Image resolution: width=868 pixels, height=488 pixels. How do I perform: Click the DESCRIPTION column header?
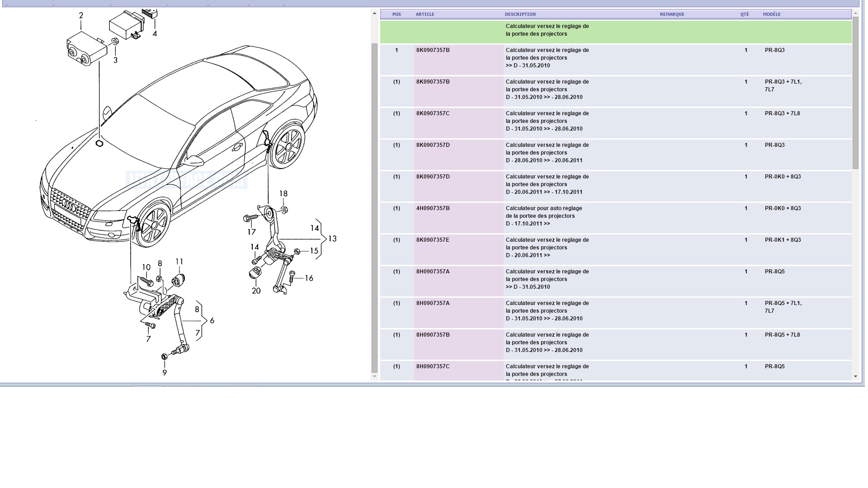tap(520, 14)
